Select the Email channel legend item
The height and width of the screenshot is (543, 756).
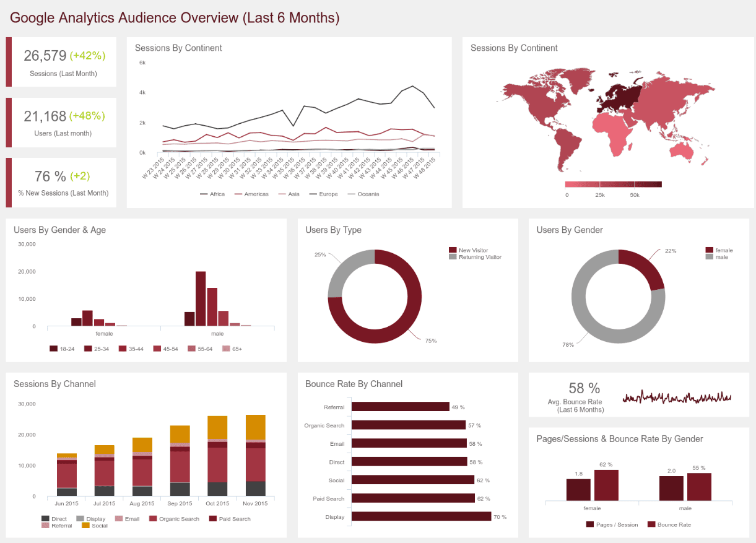tap(127, 519)
